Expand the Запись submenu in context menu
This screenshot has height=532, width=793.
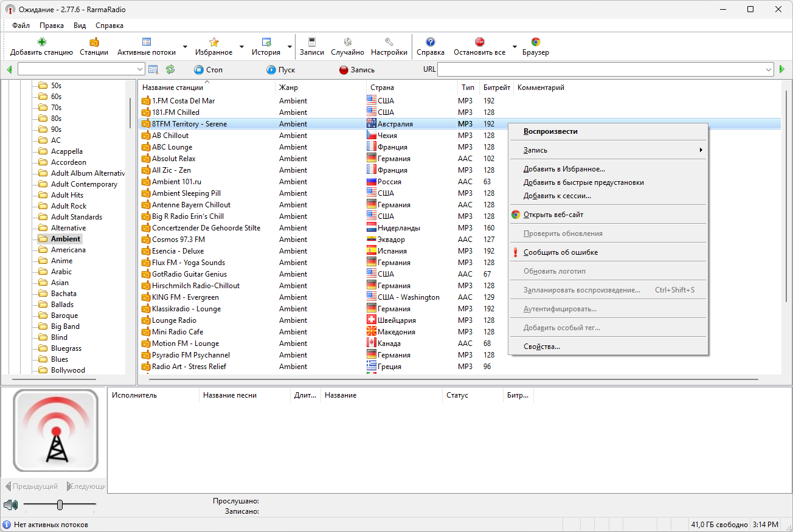(x=608, y=150)
